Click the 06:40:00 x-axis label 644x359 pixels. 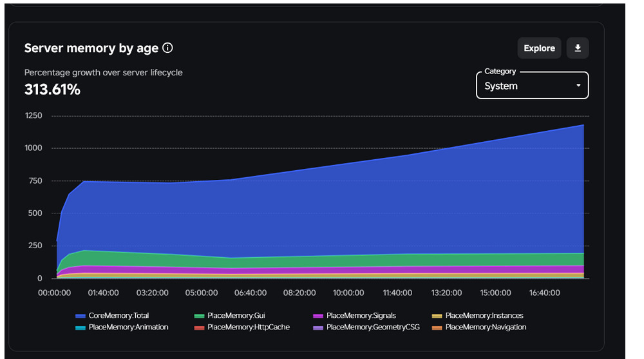click(x=251, y=293)
